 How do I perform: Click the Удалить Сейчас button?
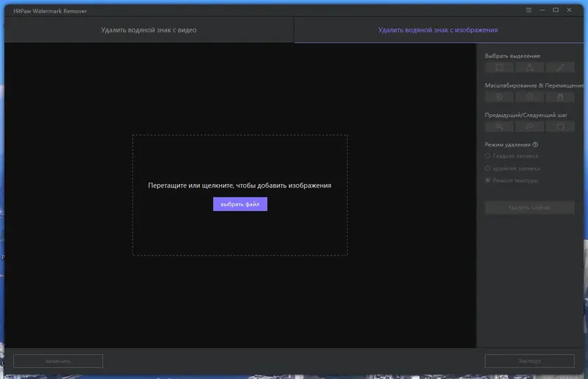click(529, 208)
